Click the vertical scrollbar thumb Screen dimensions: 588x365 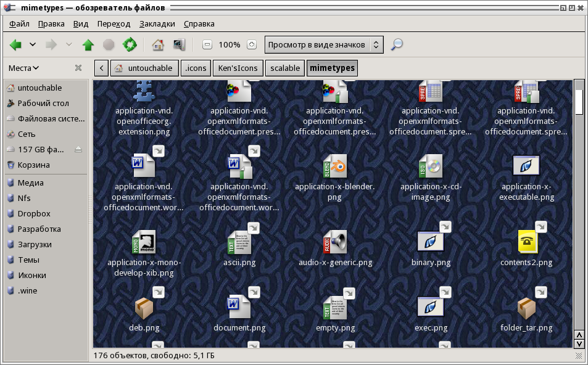(x=579, y=102)
